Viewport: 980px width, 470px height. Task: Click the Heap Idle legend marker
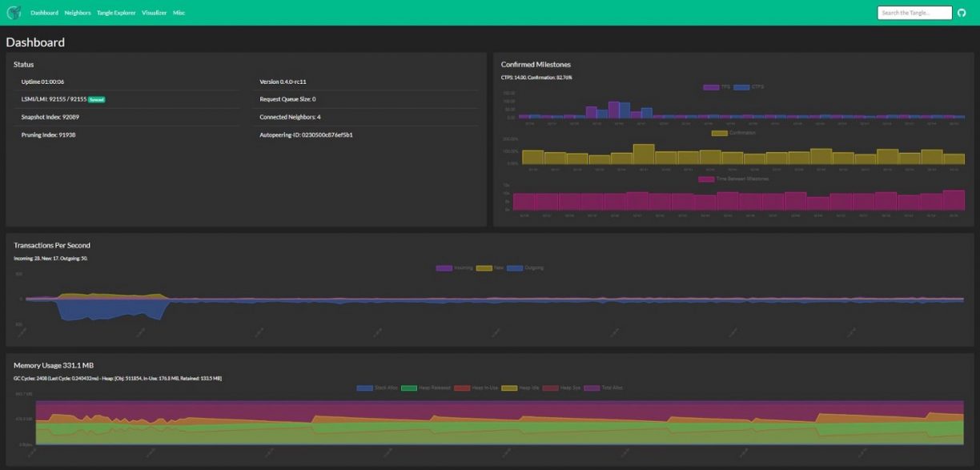coord(510,388)
